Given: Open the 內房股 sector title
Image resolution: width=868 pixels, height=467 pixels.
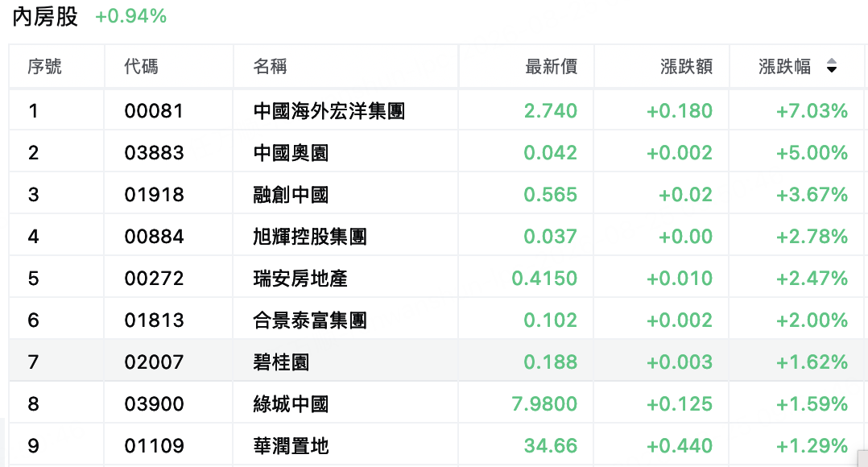Looking at the screenshot, I should (x=45, y=17).
